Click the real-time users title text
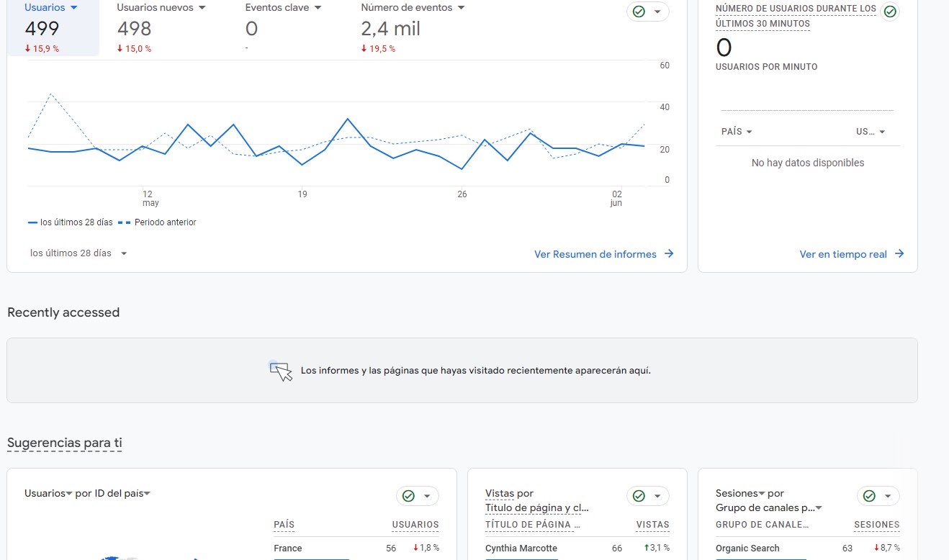Screen dimensions: 949x560 tap(796, 16)
